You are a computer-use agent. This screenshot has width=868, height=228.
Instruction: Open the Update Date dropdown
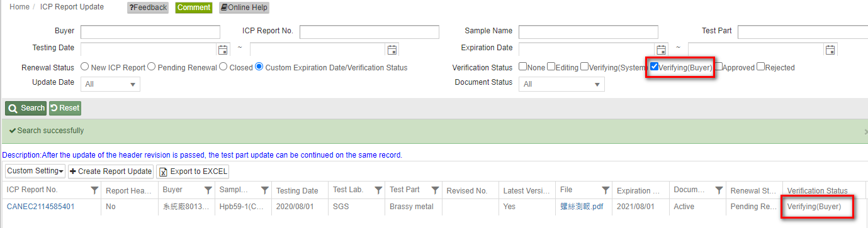click(x=110, y=84)
